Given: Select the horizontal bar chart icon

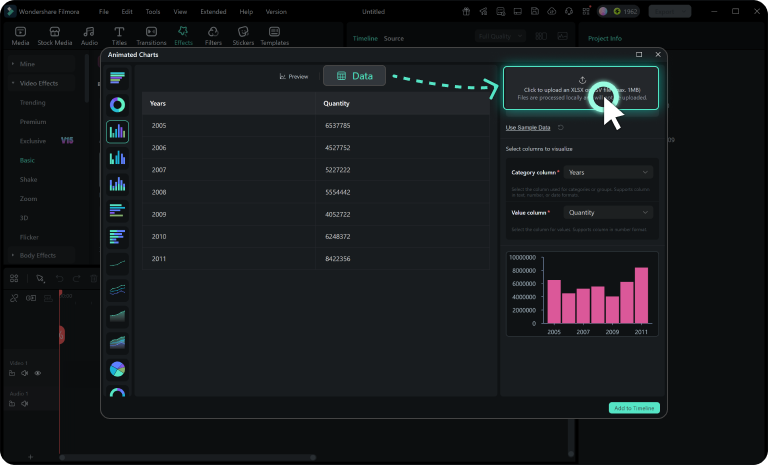Looking at the screenshot, I should 118,78.
